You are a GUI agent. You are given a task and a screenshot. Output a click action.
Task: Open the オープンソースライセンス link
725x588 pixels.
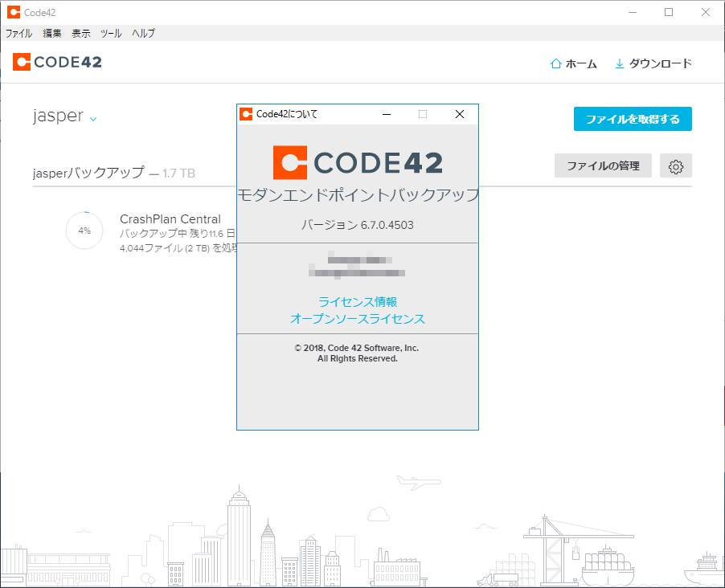pyautogui.click(x=358, y=319)
